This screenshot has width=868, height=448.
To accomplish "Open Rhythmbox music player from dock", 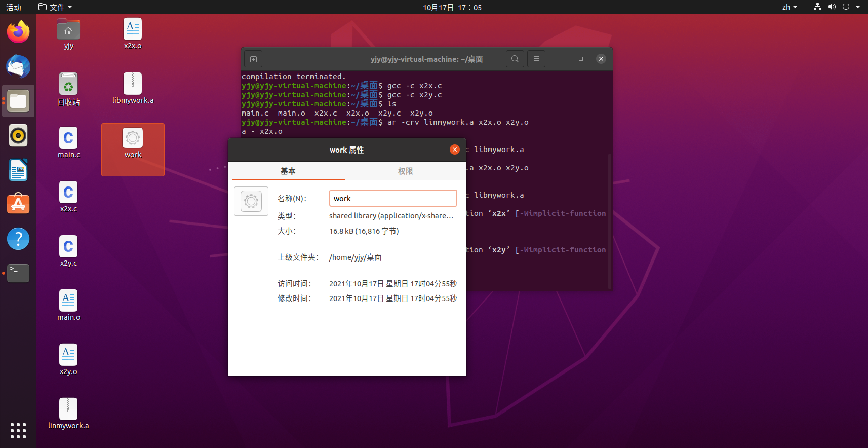I will 18,135.
